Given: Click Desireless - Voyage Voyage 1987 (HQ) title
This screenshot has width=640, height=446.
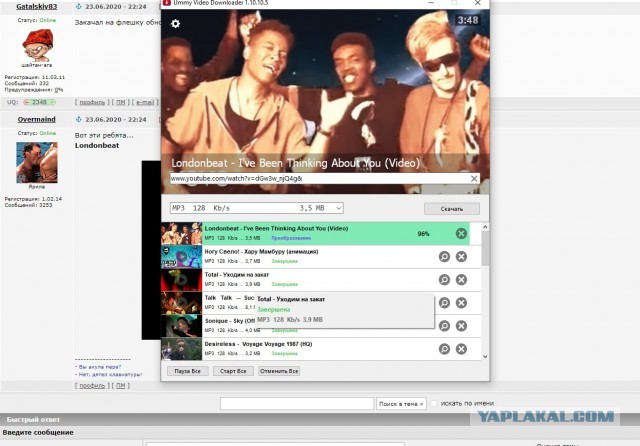Looking at the screenshot, I should click(x=258, y=344).
